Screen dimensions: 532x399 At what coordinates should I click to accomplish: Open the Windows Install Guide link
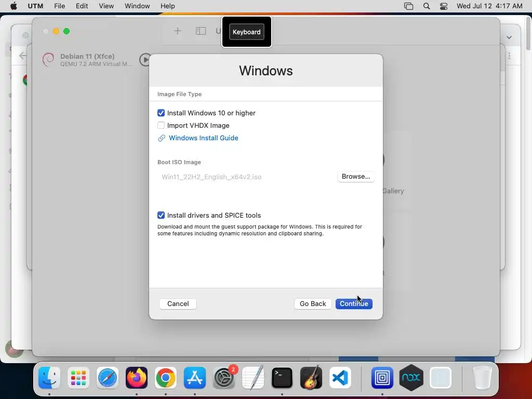tap(203, 138)
